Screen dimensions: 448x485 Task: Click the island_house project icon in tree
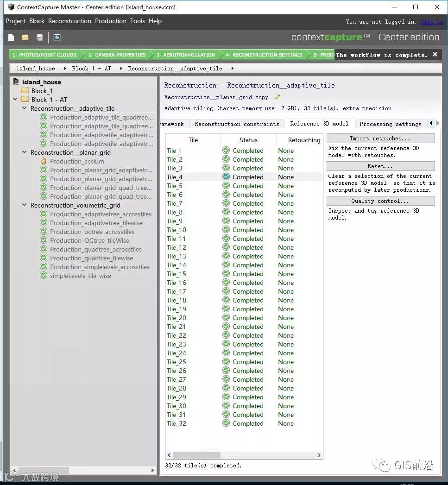click(x=16, y=82)
